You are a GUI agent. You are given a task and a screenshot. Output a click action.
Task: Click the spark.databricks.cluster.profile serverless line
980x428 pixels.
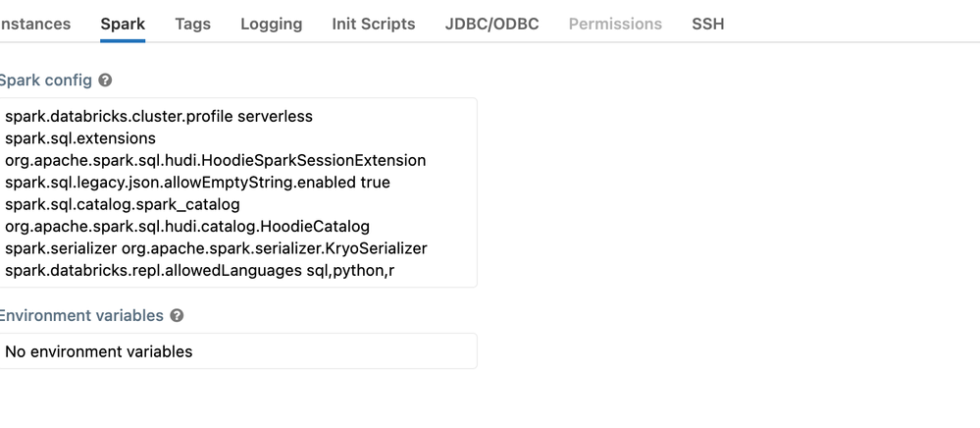(x=159, y=117)
